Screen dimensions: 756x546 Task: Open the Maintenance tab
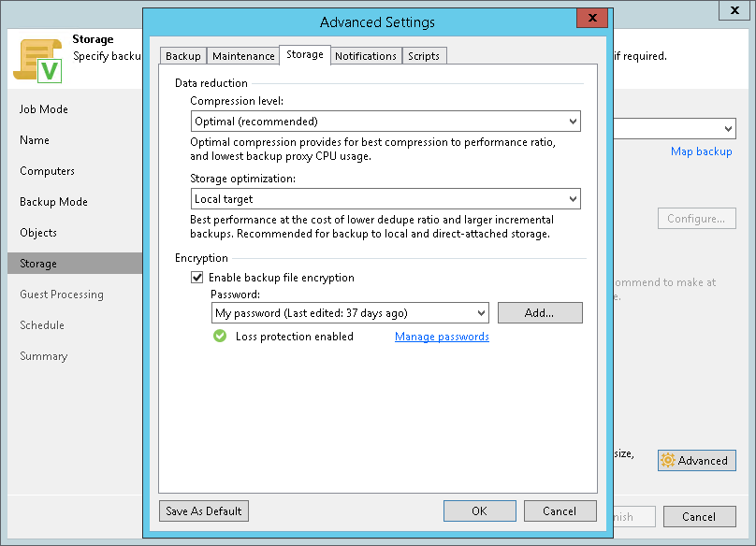click(x=243, y=56)
